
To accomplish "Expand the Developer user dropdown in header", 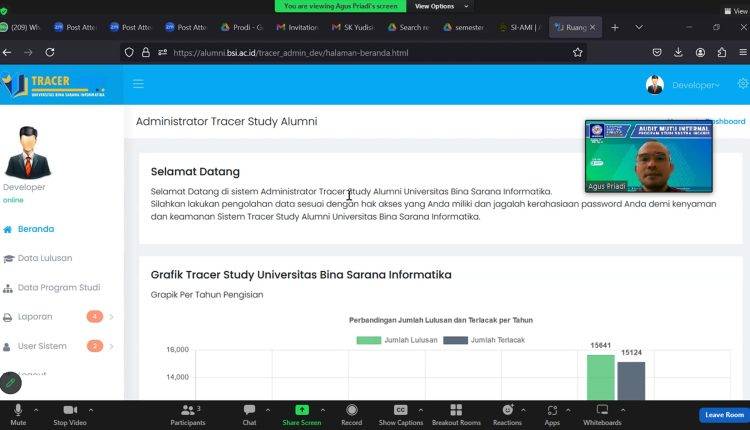I will (x=695, y=85).
